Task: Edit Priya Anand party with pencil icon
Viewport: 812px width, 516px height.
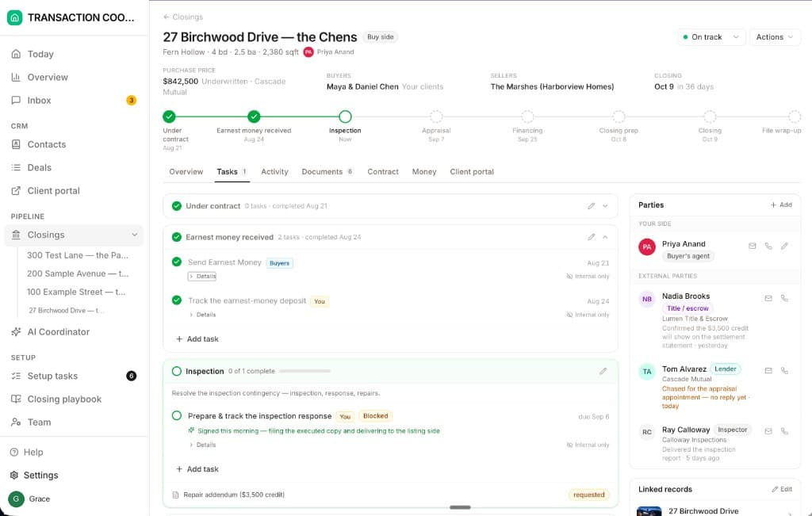Action: pyautogui.click(x=784, y=247)
